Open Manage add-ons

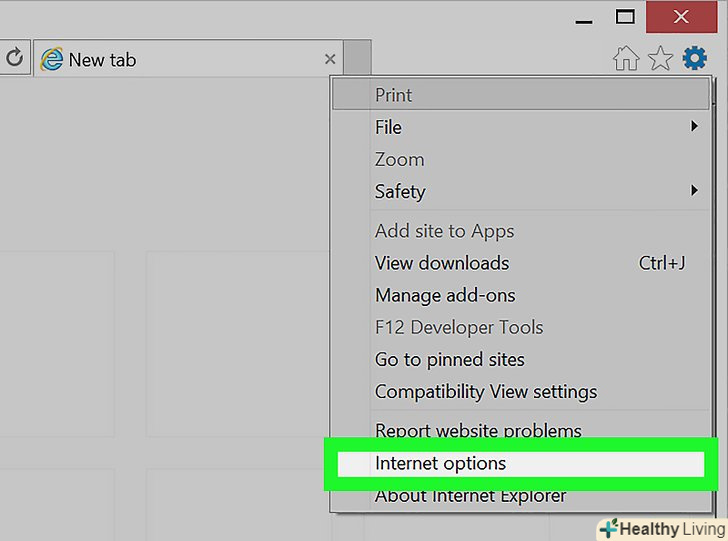click(x=520, y=295)
